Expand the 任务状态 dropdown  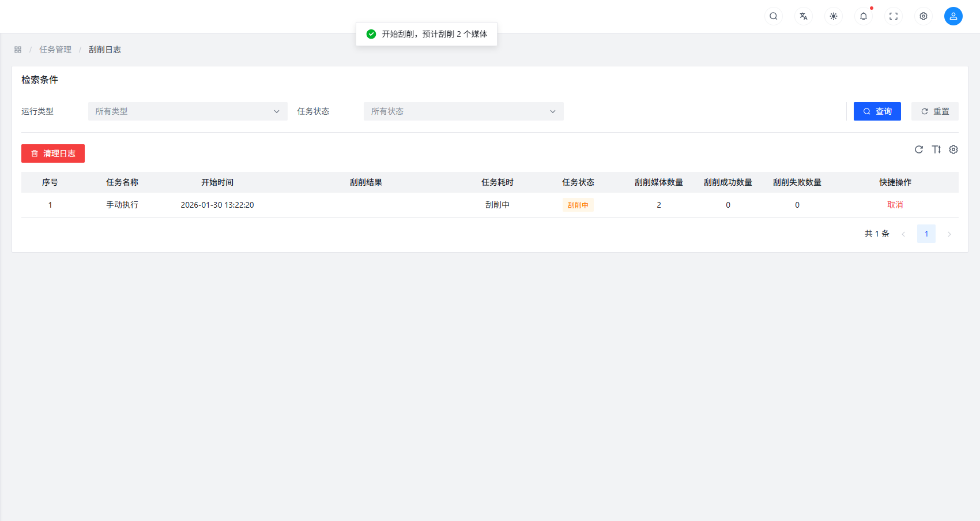point(463,111)
